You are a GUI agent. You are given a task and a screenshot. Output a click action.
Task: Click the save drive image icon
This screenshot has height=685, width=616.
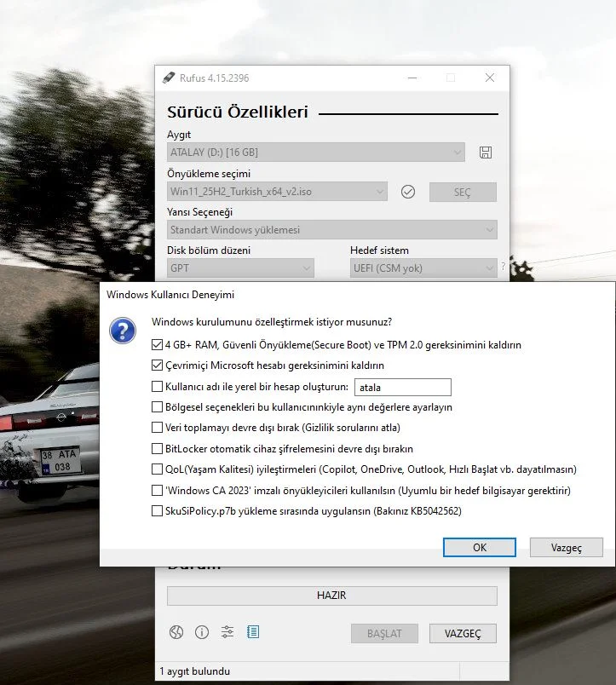point(486,153)
